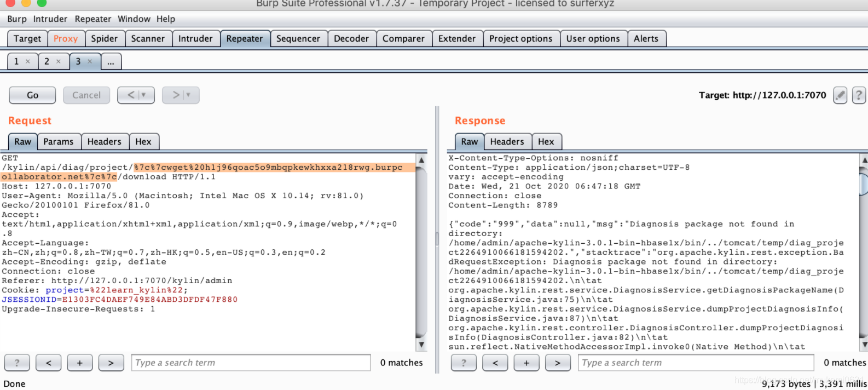Close Repeater tab 2 with its x

[59, 61]
